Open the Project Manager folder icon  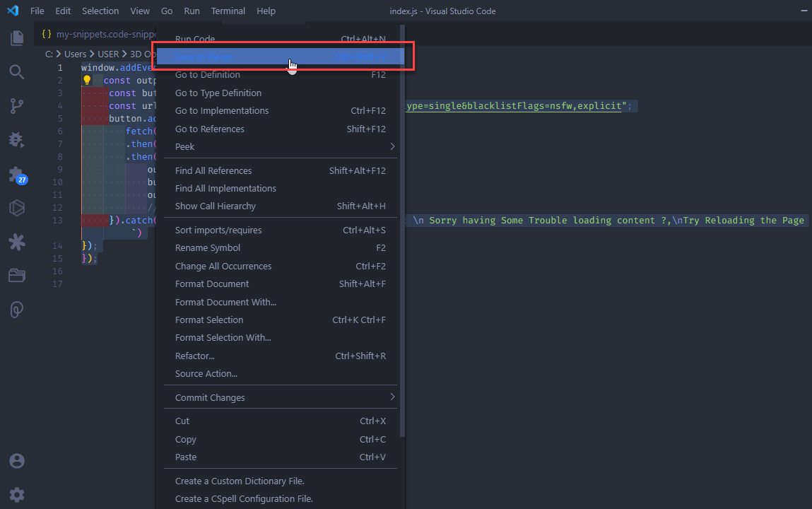pyautogui.click(x=17, y=276)
